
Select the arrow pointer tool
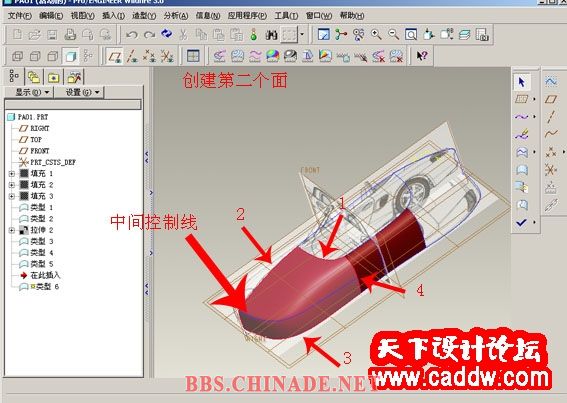[x=521, y=82]
